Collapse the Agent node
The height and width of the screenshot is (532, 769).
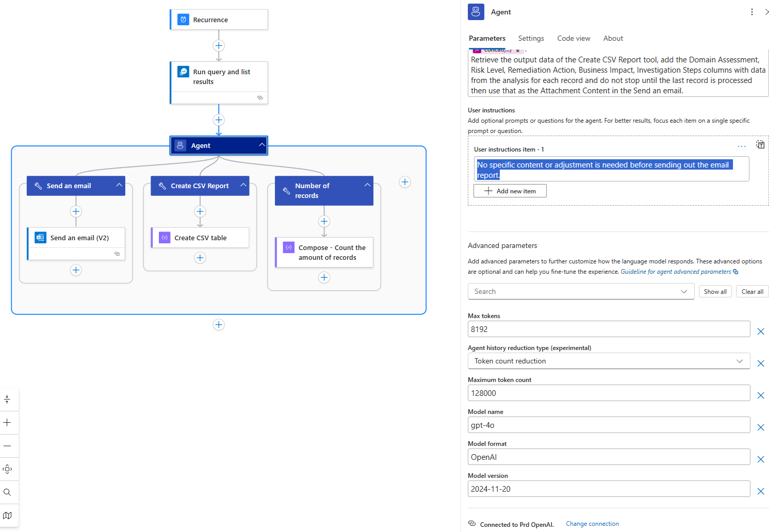[261, 145]
